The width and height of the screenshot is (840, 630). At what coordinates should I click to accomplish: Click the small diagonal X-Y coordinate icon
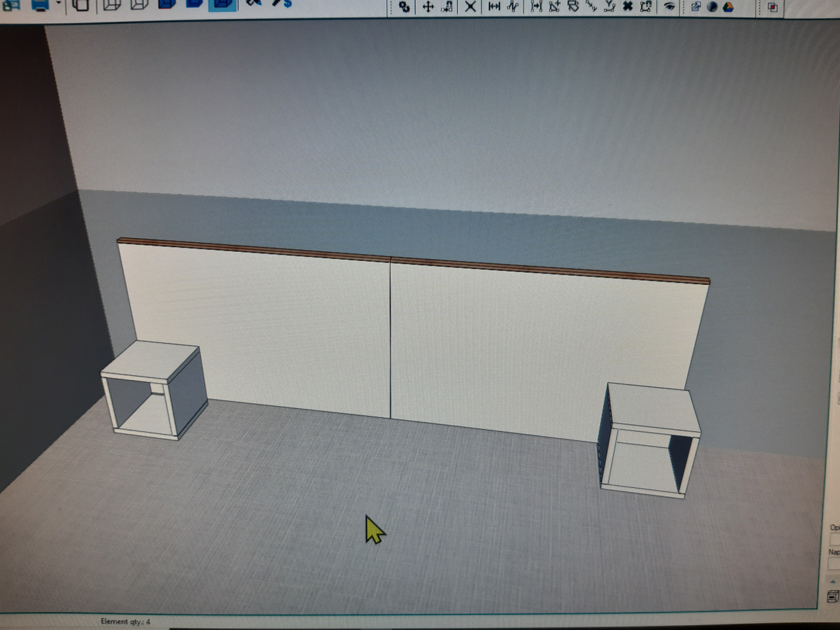coord(591,7)
